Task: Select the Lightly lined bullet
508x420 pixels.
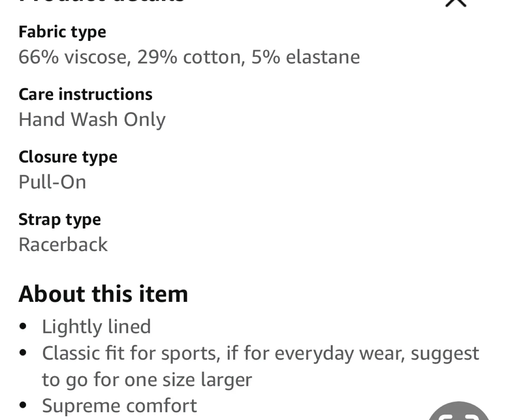Action: [96, 326]
